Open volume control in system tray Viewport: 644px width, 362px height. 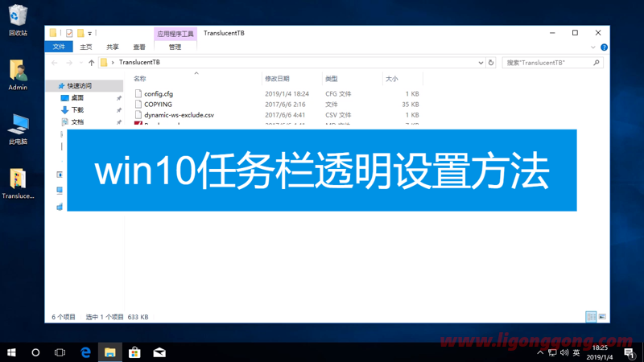(564, 352)
